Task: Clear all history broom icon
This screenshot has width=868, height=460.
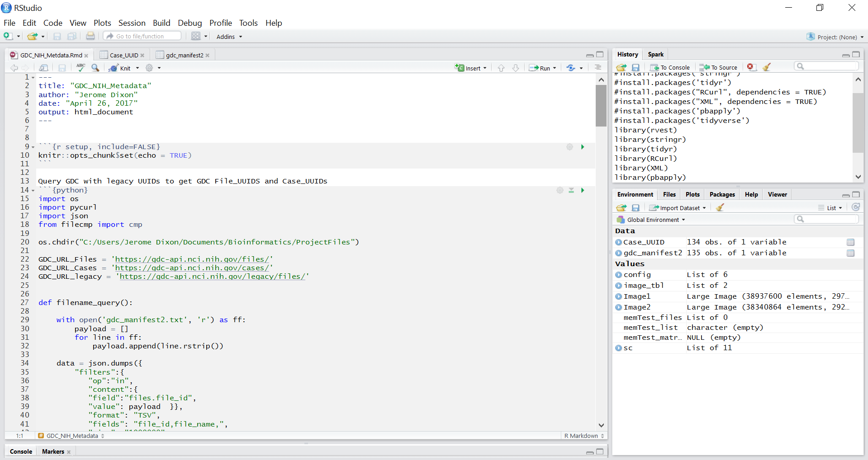Action: 766,67
